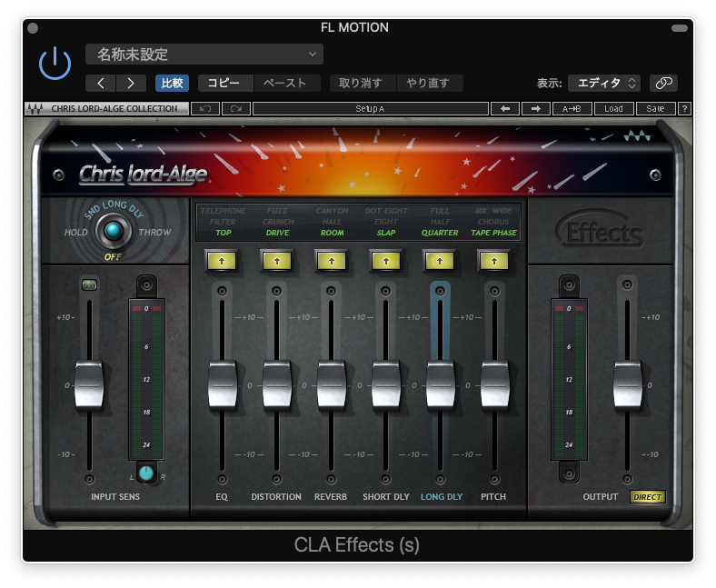Screen dimensions: 716x588
Task: Select OFF send mode label
Action: point(113,257)
